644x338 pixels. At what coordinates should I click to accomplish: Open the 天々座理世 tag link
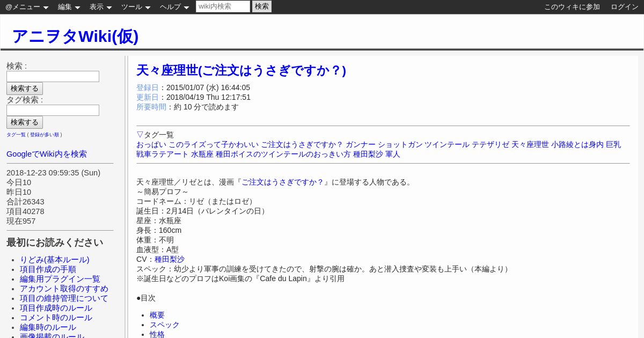(530, 144)
